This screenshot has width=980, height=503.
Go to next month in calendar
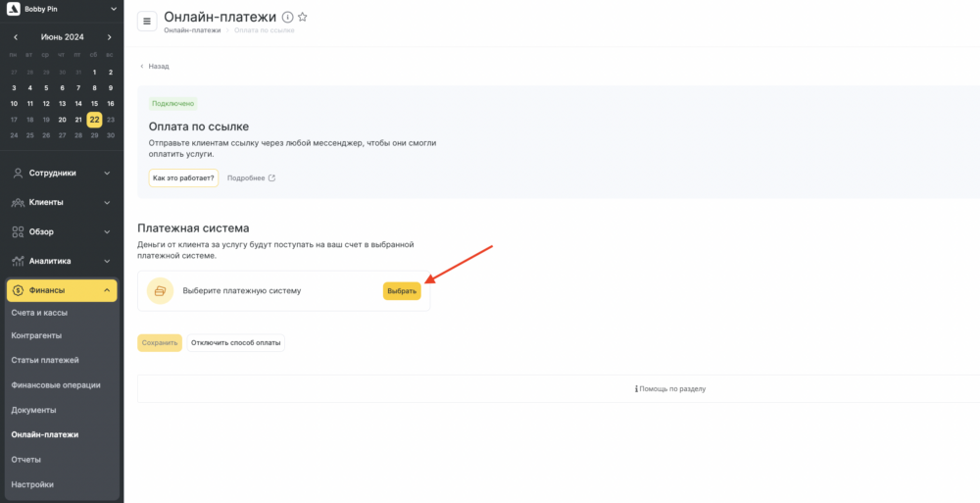coord(109,37)
